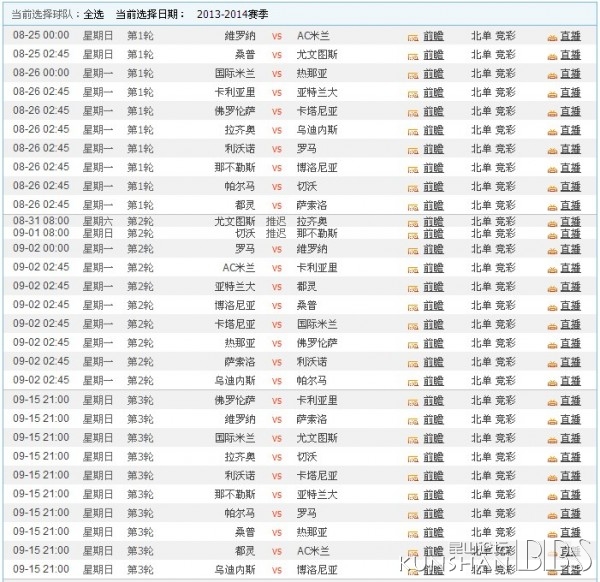Click team name 维罗纳 in 08-25 00:00 row
600x582 pixels.
(240, 36)
